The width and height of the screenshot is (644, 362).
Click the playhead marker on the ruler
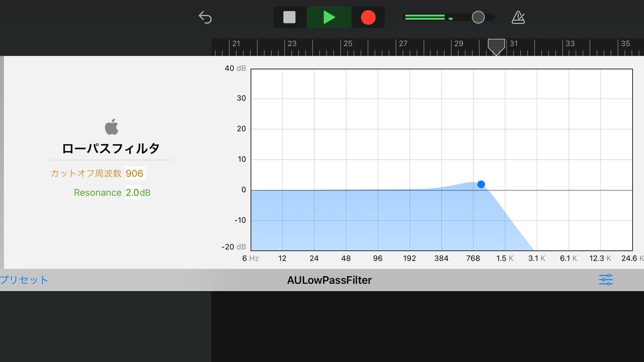point(496,47)
